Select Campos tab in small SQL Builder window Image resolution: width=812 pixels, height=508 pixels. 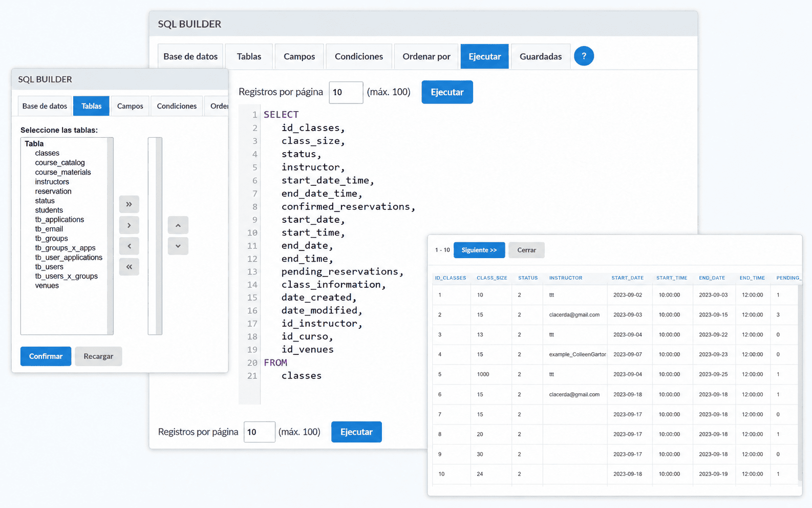(x=130, y=106)
